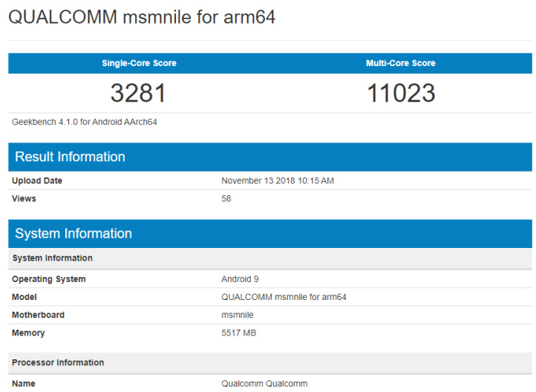Select the motherboard value 'msmnile'

pos(238,315)
